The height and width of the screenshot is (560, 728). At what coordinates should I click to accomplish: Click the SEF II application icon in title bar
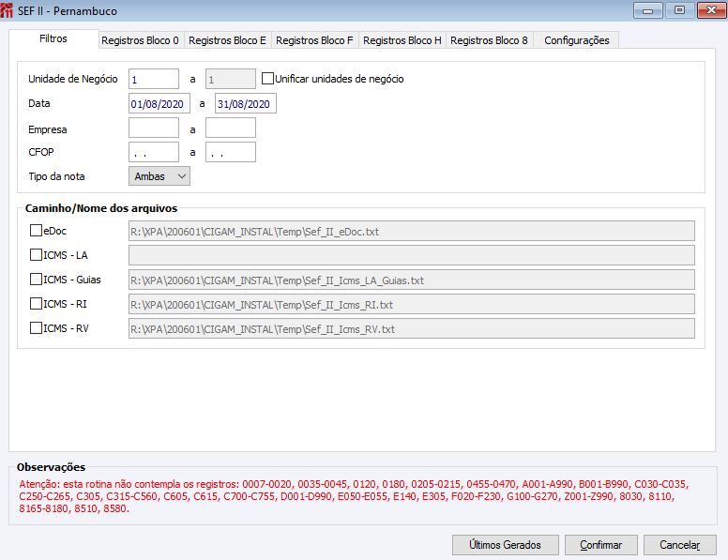(7, 10)
